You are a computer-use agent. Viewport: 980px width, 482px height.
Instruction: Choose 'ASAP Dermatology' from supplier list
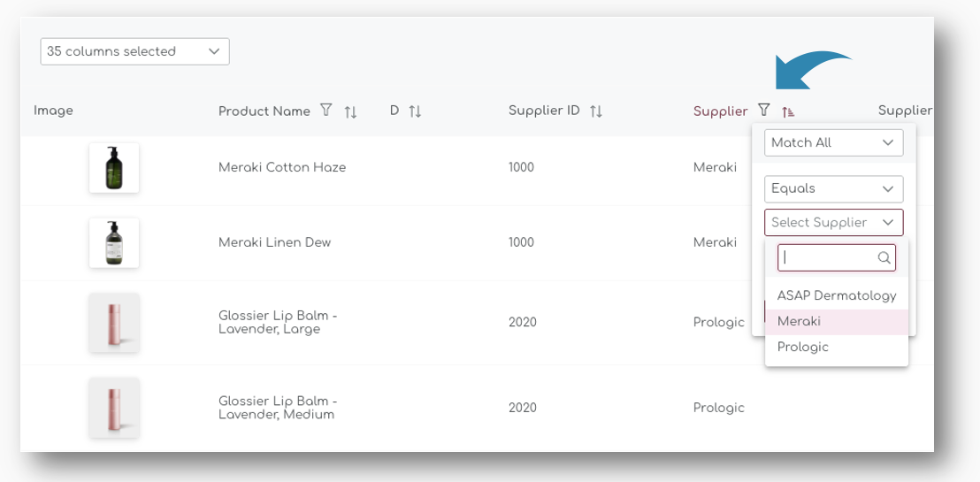pyautogui.click(x=836, y=295)
